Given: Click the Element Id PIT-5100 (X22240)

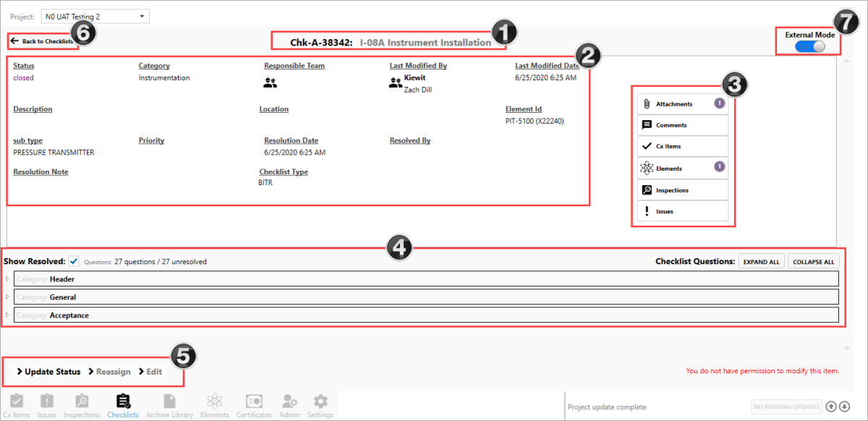Looking at the screenshot, I should tap(534, 121).
